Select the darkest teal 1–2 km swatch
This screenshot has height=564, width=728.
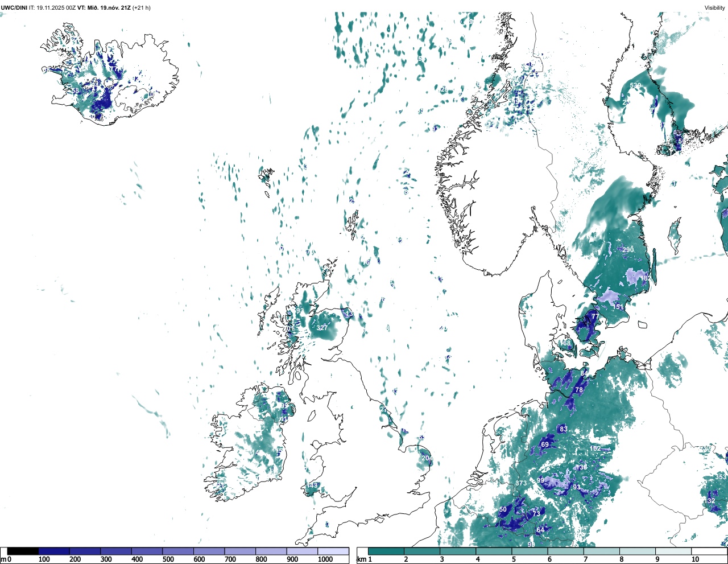tap(386, 551)
